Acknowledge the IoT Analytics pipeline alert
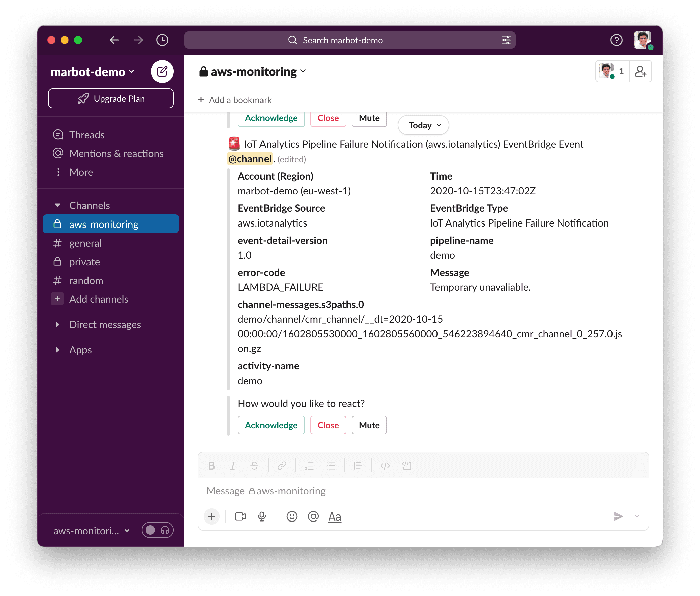This screenshot has width=700, height=596. (271, 425)
